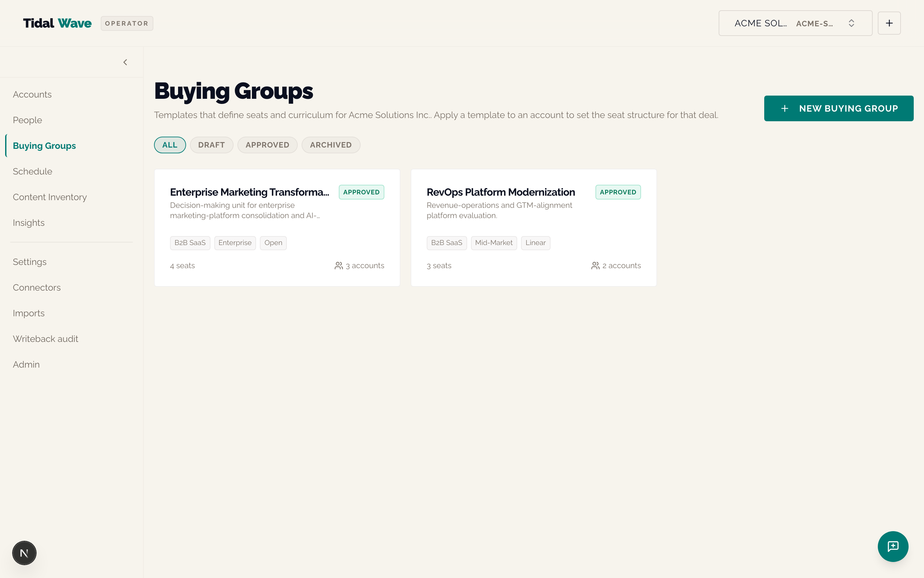Image resolution: width=924 pixels, height=578 pixels.
Task: Open the ACME SOL organization switcher
Action: pos(795,23)
